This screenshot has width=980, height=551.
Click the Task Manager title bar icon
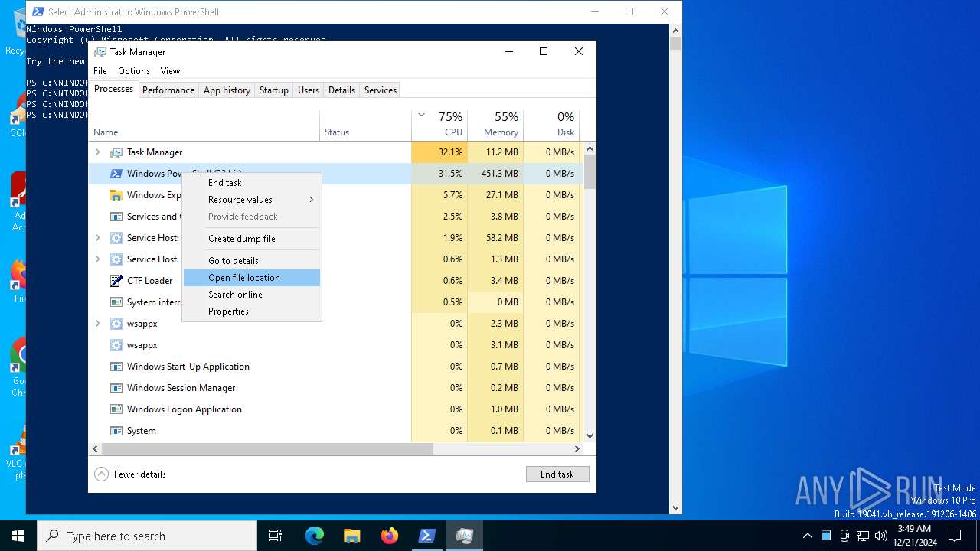tap(100, 52)
